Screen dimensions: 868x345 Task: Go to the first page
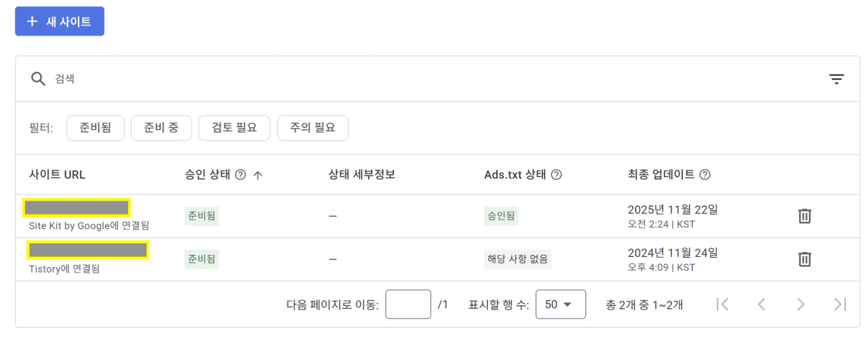pyautogui.click(x=723, y=304)
